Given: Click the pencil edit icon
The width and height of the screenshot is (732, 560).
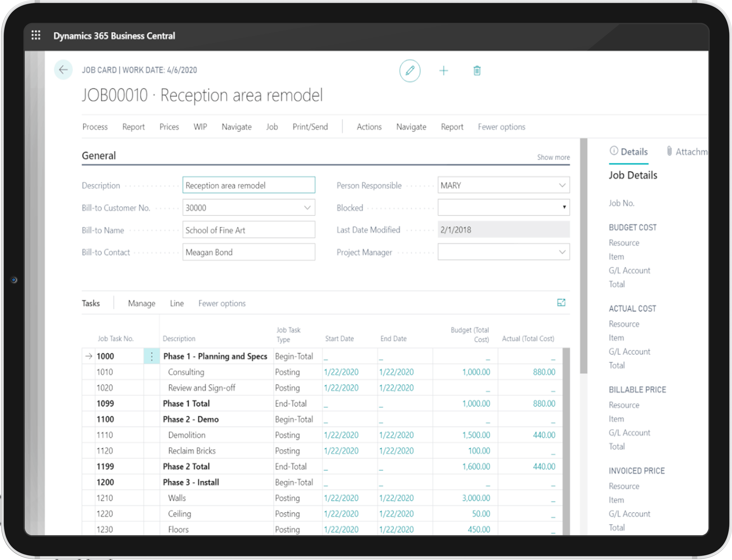Looking at the screenshot, I should 410,71.
